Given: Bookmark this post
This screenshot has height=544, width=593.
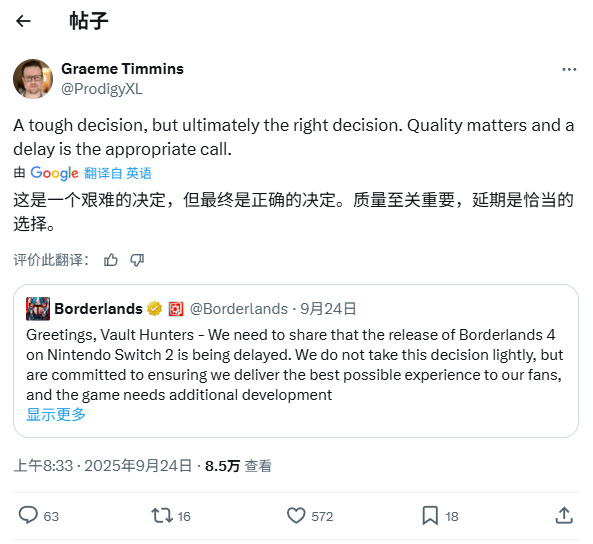Looking at the screenshot, I should 430,515.
